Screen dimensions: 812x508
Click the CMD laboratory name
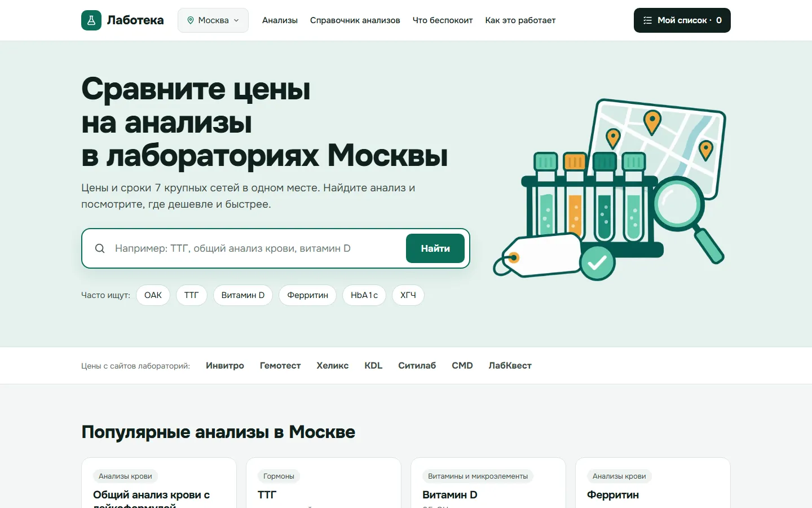point(462,366)
